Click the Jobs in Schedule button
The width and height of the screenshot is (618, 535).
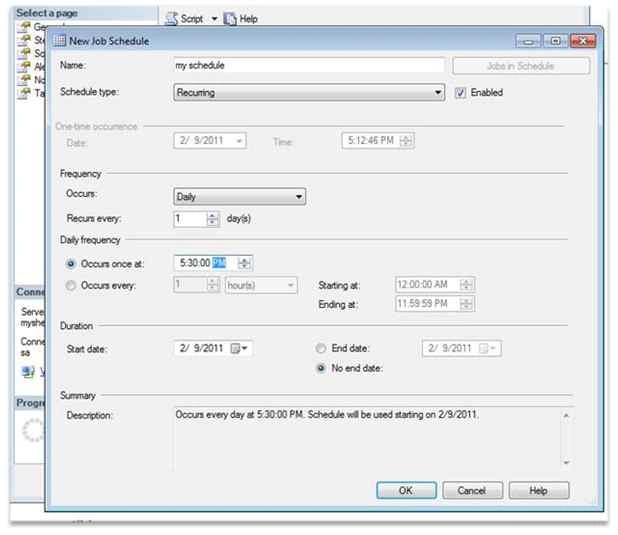tap(521, 66)
